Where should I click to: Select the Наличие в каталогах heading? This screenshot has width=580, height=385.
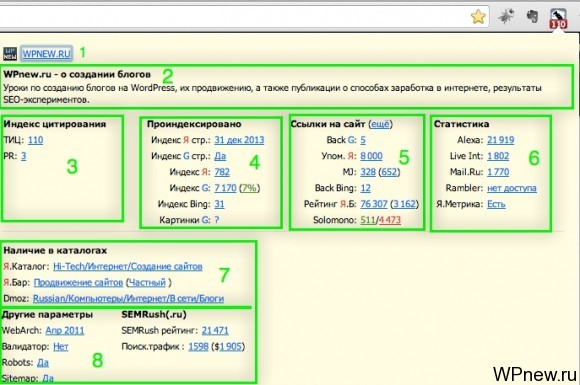55,250
